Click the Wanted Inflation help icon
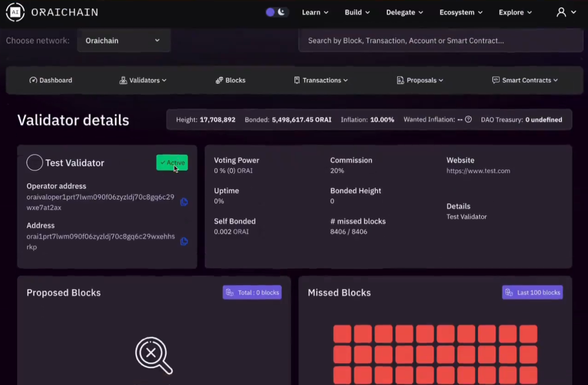The height and width of the screenshot is (385, 588). (x=468, y=119)
